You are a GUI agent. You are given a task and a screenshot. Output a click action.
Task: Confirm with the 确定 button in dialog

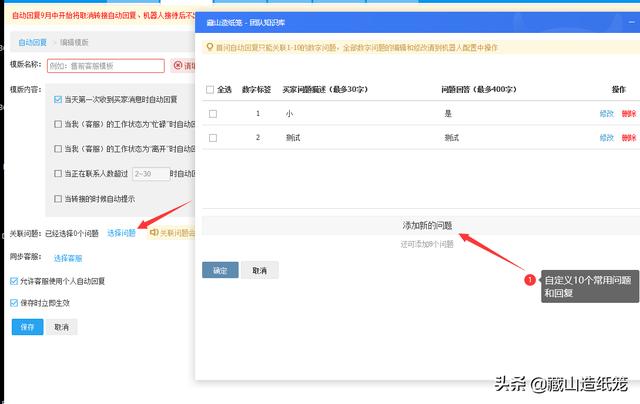220,270
